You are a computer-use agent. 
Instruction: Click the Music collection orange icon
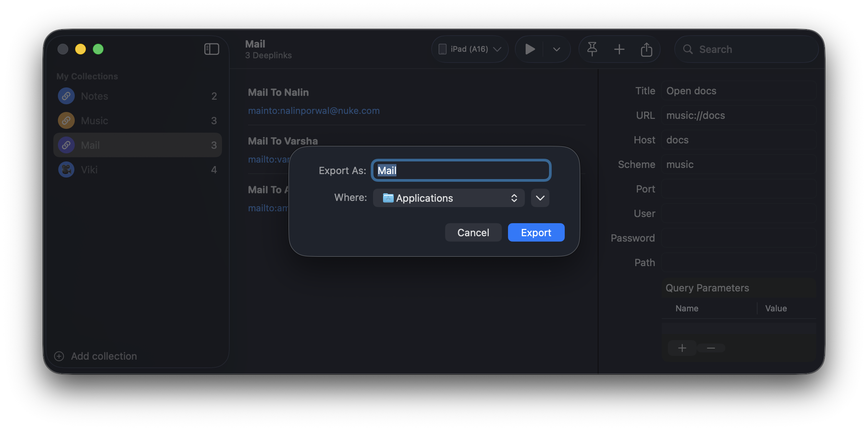pos(66,120)
